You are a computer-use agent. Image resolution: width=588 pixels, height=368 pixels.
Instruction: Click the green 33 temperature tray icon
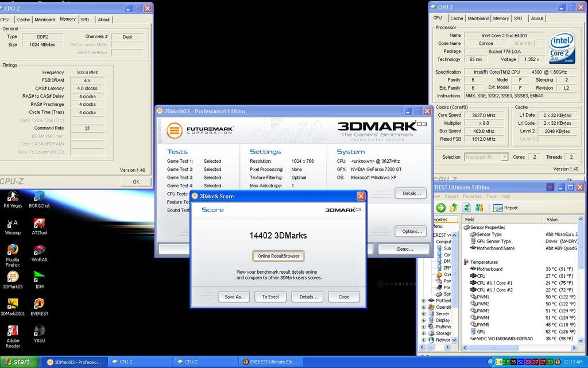[x=550, y=362]
